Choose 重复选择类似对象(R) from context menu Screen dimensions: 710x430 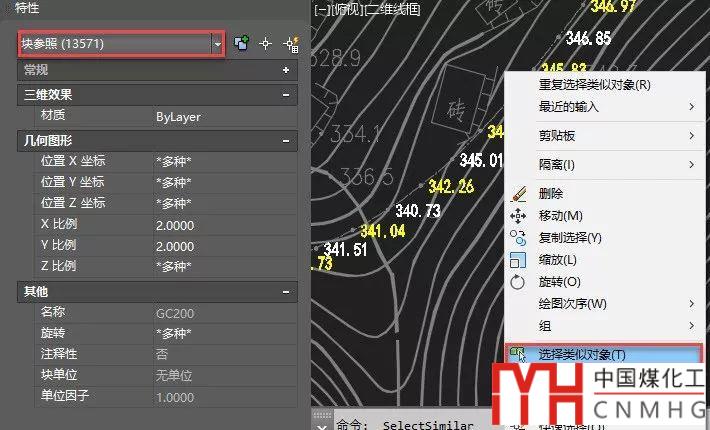click(x=594, y=85)
